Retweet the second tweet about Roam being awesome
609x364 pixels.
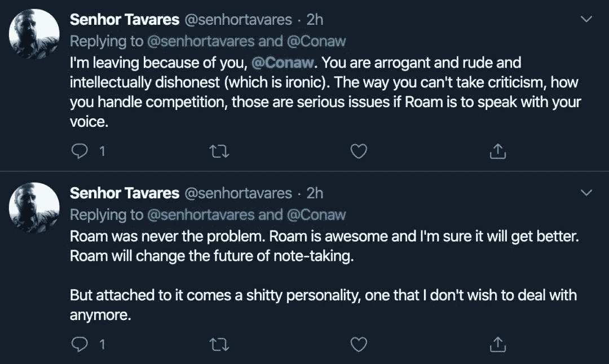(217, 344)
